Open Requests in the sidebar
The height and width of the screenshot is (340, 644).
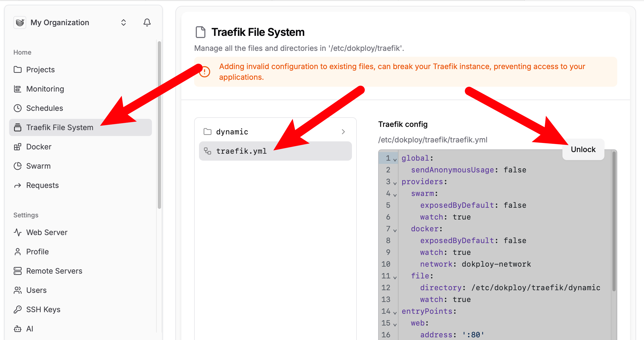42,185
